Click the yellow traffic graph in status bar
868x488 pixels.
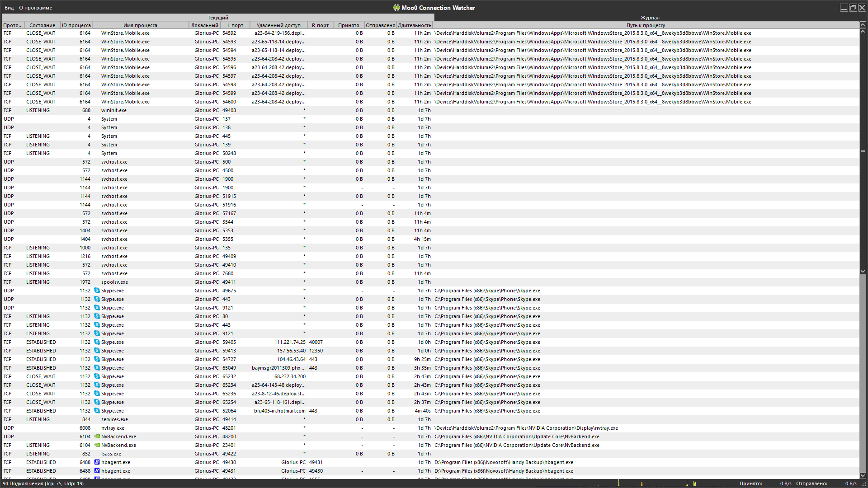tap(633, 483)
